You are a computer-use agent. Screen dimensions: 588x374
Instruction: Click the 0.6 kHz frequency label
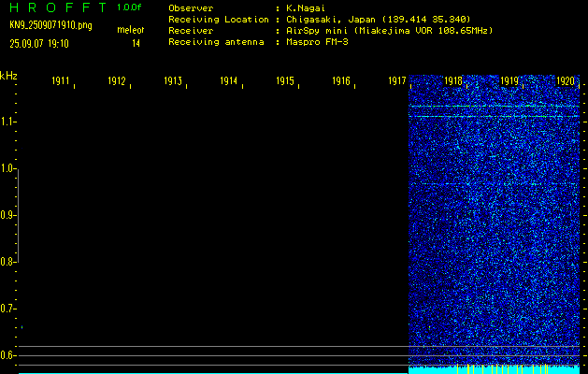[7, 355]
